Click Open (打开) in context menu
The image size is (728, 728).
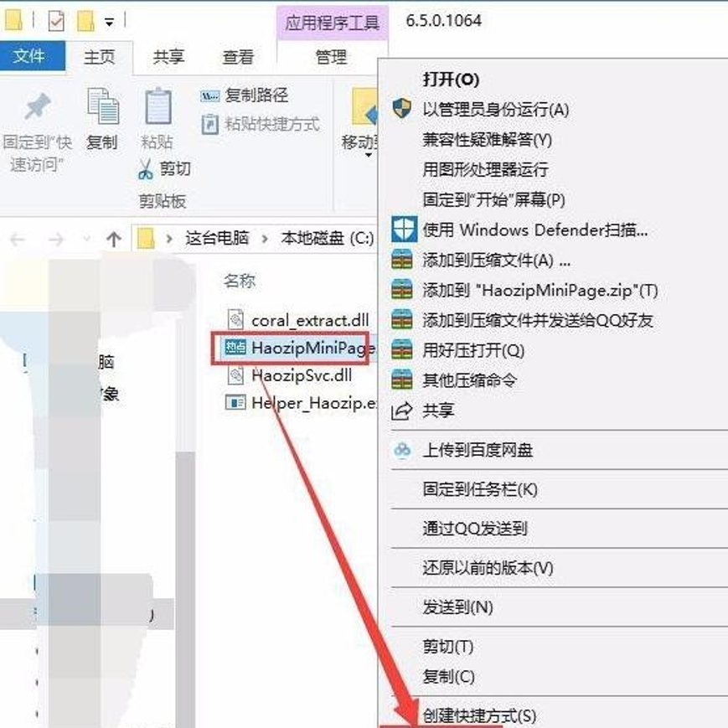click(x=451, y=80)
